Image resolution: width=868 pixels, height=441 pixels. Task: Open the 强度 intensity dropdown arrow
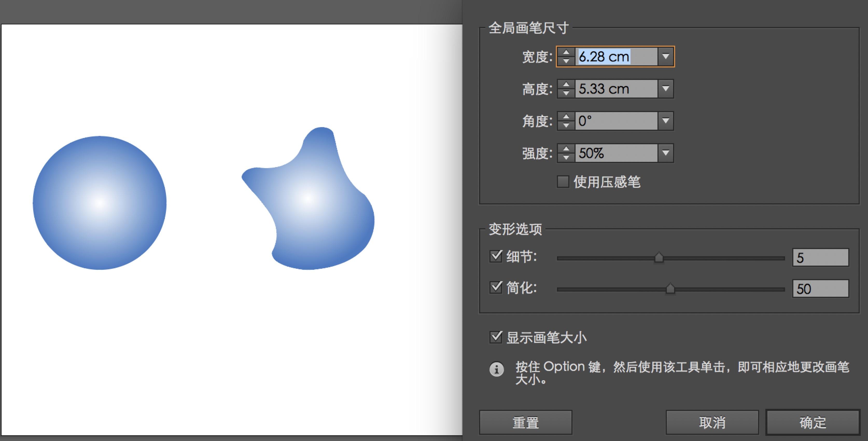click(x=666, y=153)
